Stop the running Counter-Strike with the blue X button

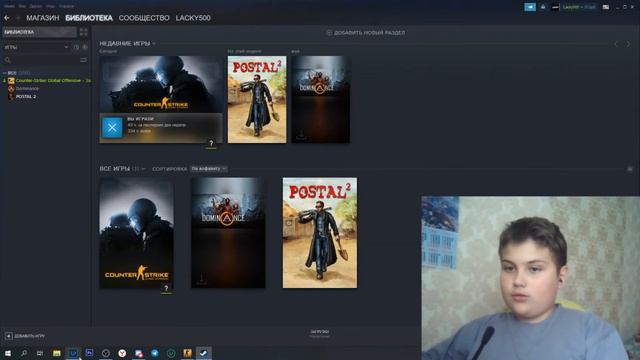(112, 128)
